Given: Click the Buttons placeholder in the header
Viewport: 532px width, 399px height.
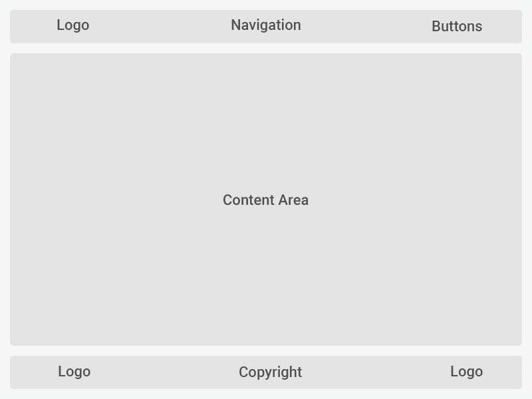Looking at the screenshot, I should pos(456,27).
